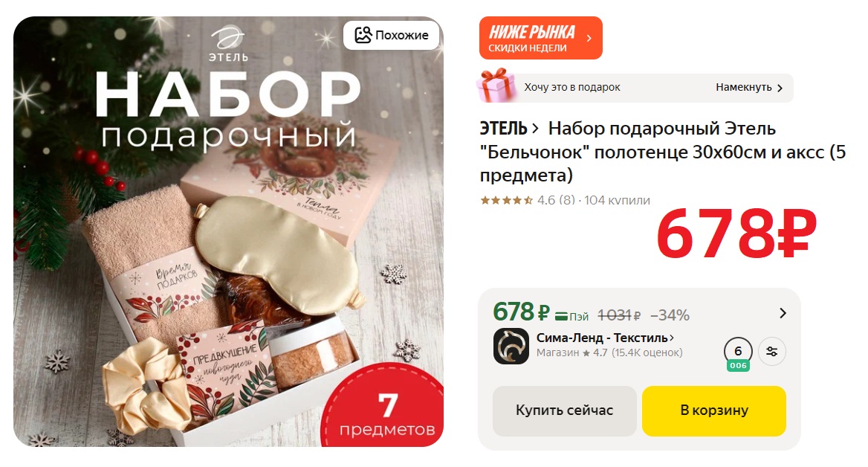Add item with В корзину button
The width and height of the screenshot is (868, 467).
[714, 410]
